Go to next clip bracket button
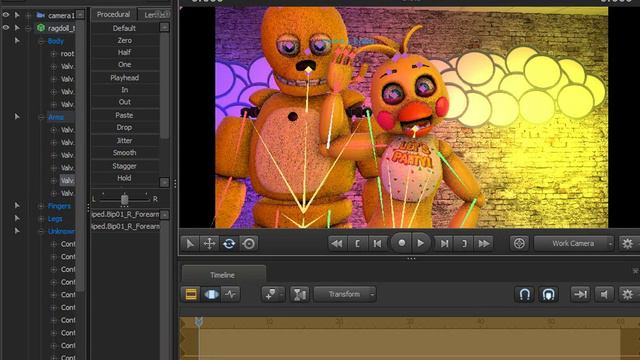Image resolution: width=640 pixels, height=360 pixels. (464, 244)
